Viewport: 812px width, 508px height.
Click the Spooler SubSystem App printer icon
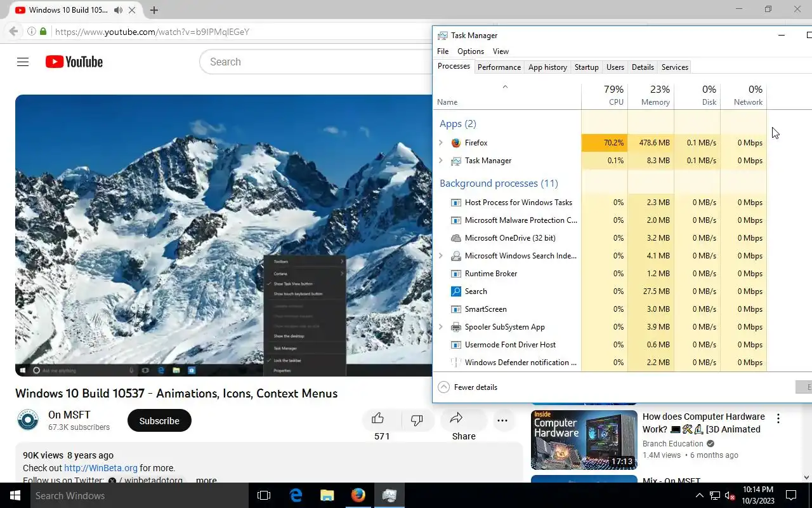[x=455, y=327]
